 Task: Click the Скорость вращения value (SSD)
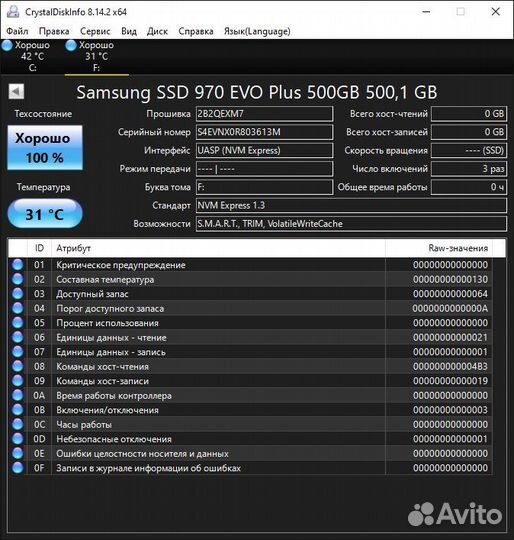(x=469, y=150)
